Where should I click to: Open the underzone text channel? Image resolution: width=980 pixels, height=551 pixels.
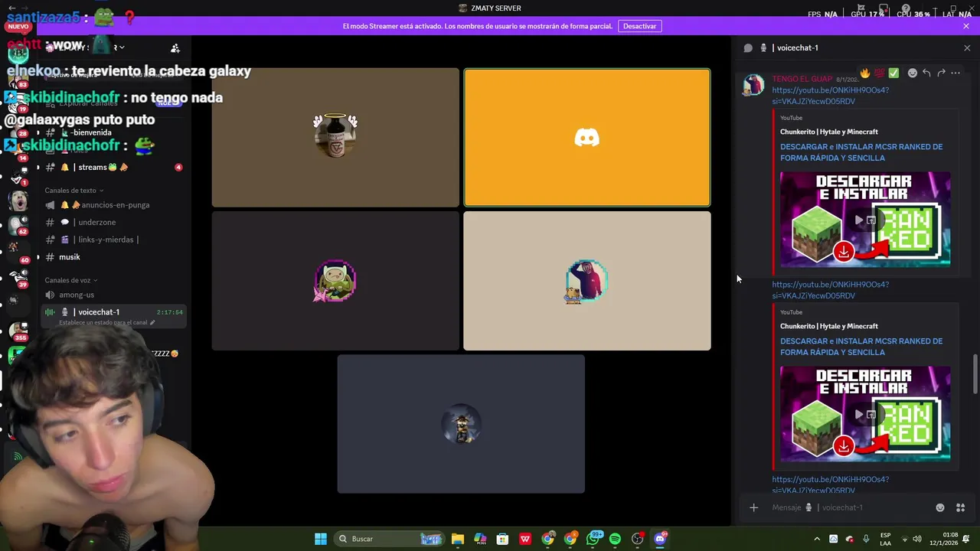(113, 222)
